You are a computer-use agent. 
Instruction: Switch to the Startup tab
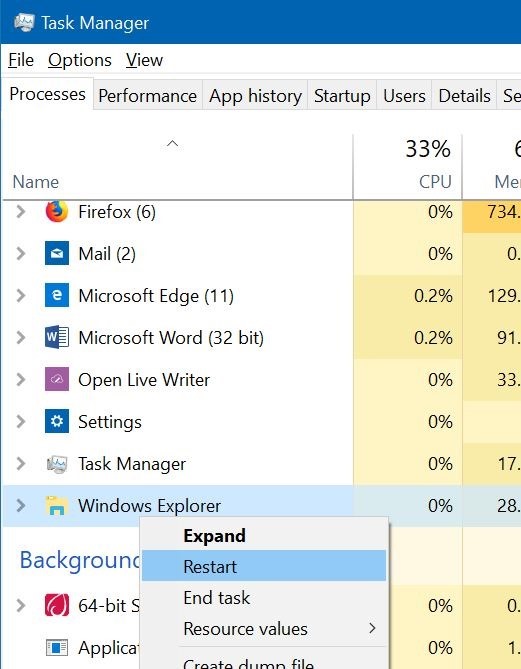[342, 96]
